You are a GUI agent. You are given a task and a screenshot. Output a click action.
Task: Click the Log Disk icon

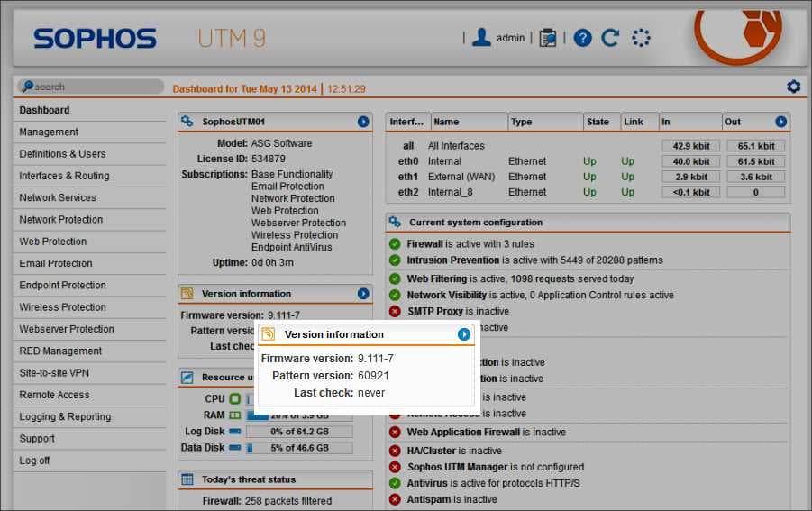pos(235,432)
